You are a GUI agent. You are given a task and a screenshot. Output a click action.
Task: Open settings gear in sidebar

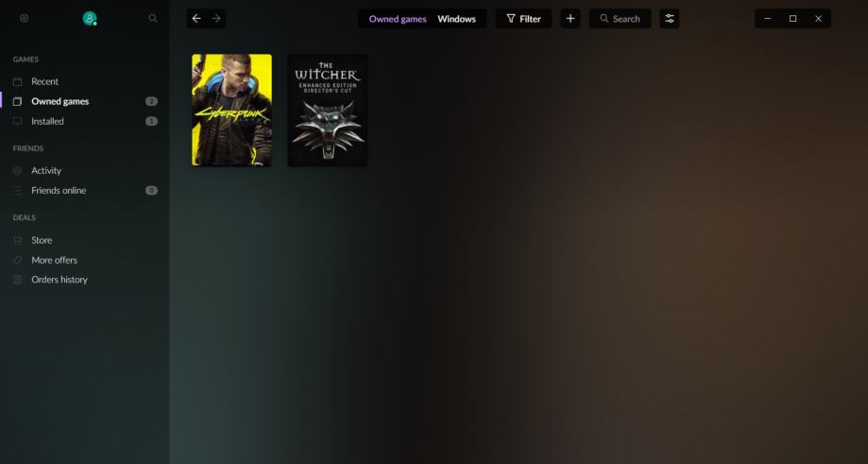pyautogui.click(x=24, y=18)
